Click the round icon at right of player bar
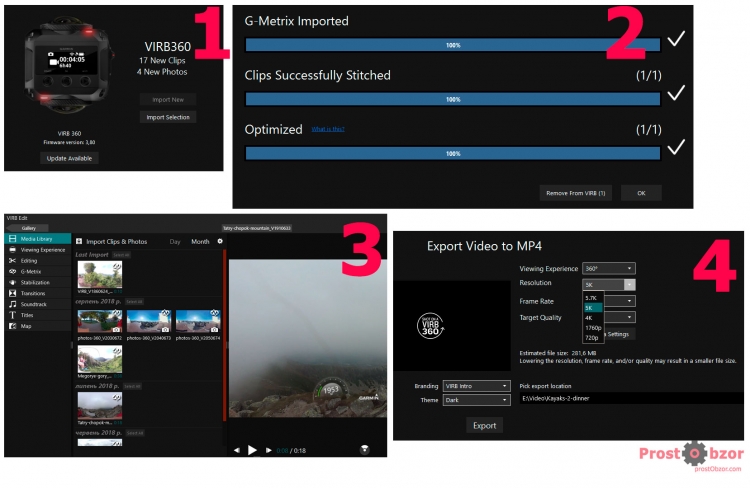 [364, 449]
